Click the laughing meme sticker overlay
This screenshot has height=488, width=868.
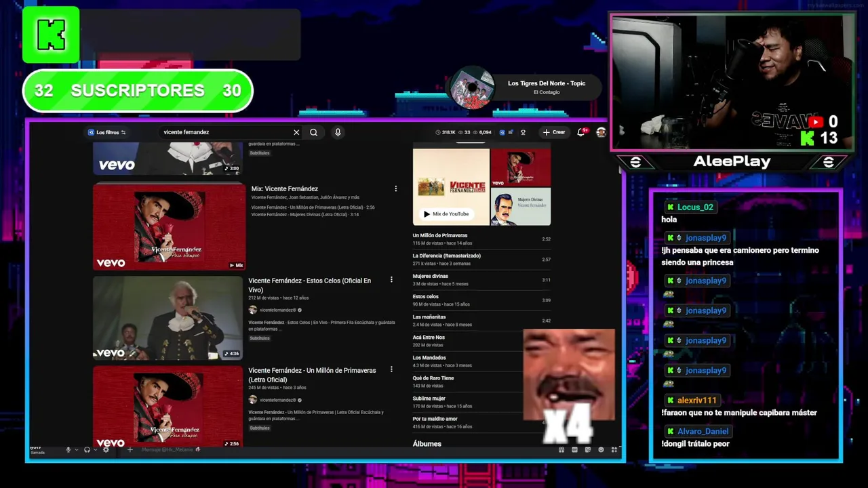click(569, 374)
